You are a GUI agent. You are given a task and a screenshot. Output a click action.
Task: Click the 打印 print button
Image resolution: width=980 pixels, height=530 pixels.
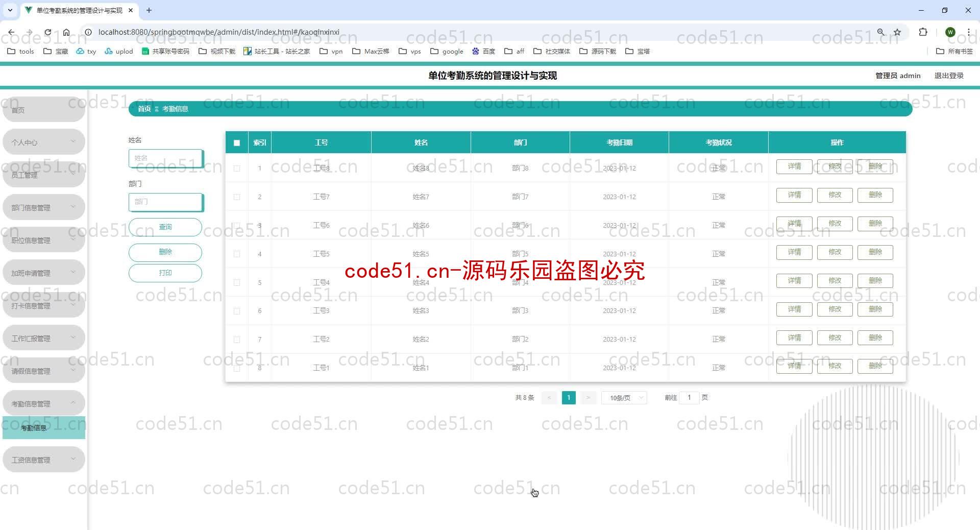165,273
